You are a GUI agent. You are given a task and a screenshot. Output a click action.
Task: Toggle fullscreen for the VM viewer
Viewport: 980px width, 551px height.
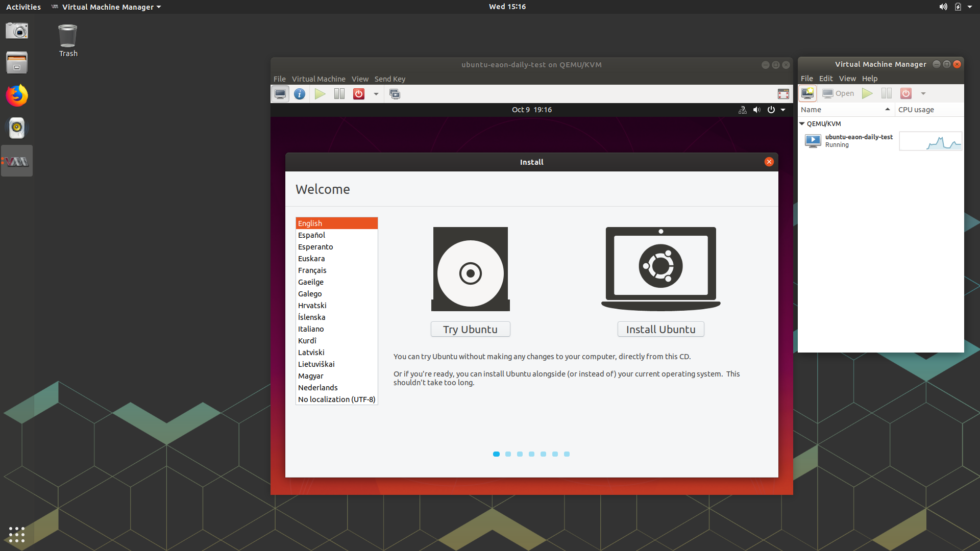coord(782,94)
